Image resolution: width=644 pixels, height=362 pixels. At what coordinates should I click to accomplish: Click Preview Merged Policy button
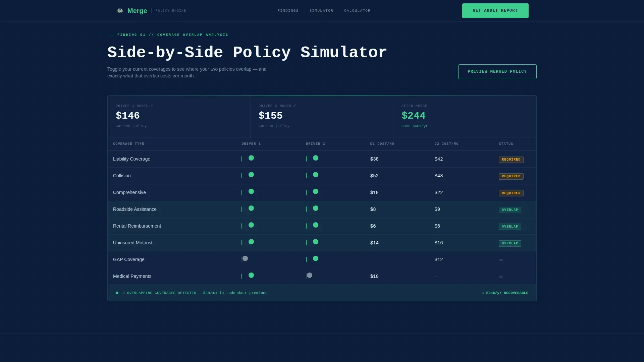497,72
